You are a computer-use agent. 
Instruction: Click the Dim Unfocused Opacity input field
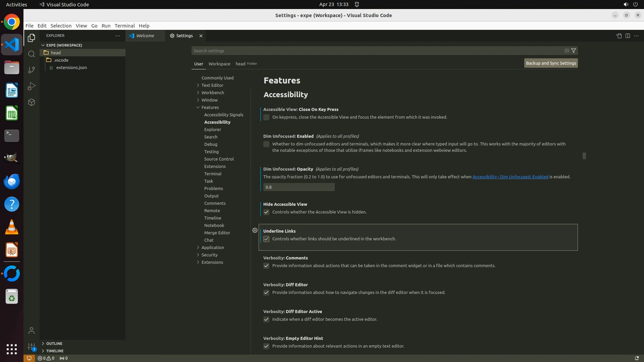pos(299,187)
